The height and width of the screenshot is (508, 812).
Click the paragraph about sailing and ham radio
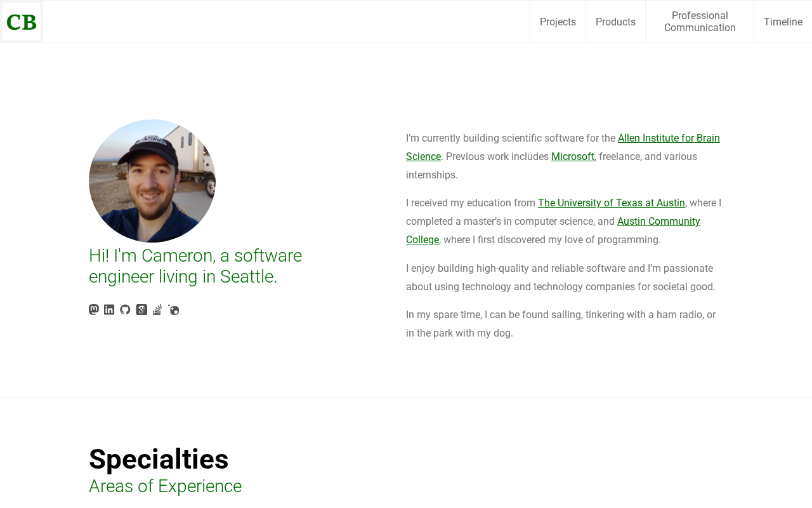click(x=561, y=324)
